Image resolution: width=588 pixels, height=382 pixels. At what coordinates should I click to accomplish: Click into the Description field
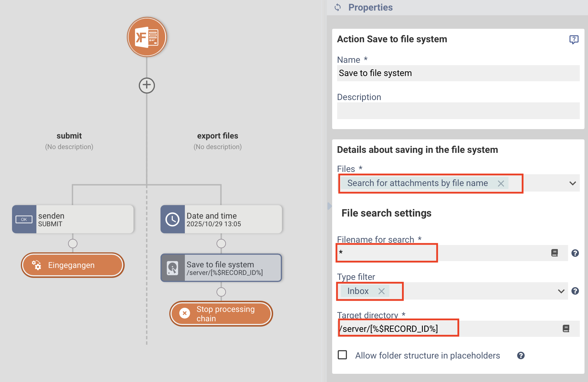click(x=458, y=111)
